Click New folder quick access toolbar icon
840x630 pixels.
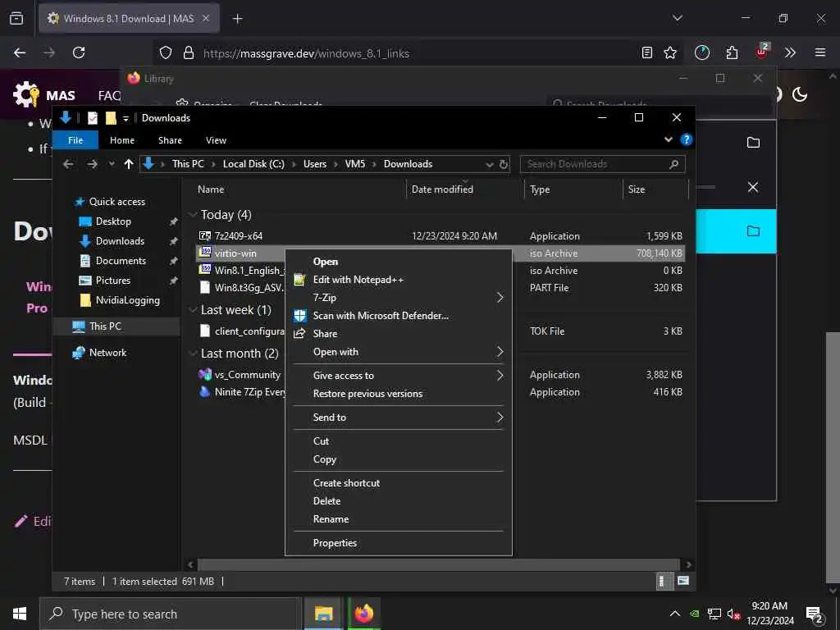[x=111, y=118]
